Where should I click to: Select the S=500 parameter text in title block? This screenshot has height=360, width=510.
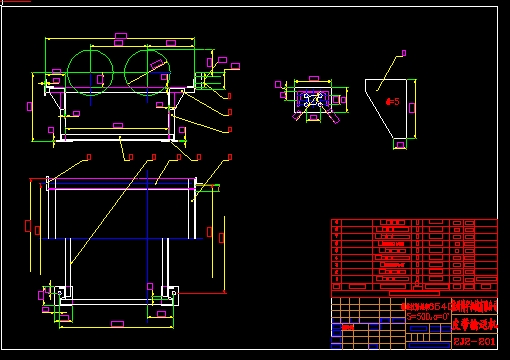(428, 316)
